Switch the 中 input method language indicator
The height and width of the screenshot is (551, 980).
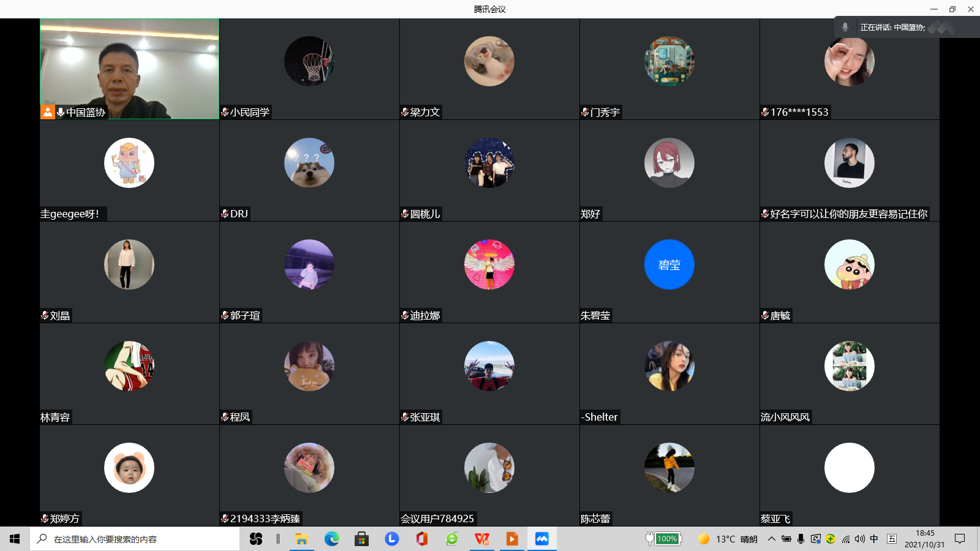click(x=874, y=539)
